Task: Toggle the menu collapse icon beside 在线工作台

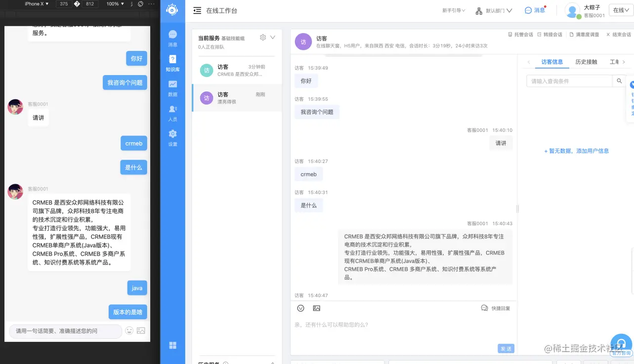Action: tap(197, 10)
